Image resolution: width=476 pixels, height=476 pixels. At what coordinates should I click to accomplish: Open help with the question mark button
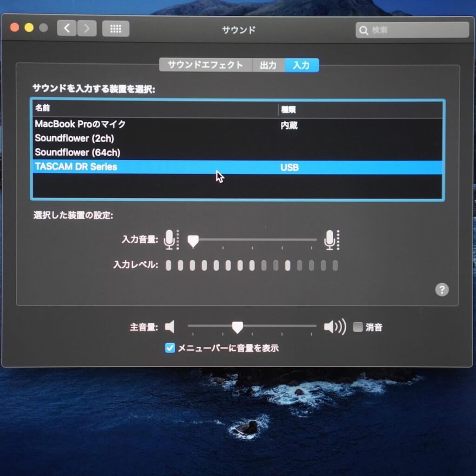(442, 290)
